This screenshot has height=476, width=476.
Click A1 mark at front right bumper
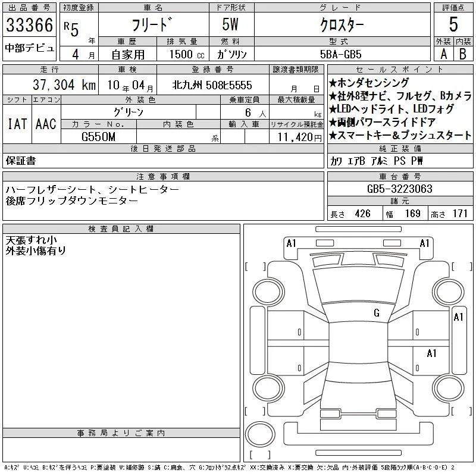coord(424,243)
